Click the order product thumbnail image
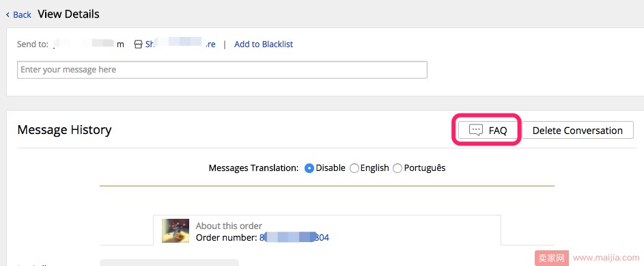Screen dimensions: 644x266 pos(176,230)
